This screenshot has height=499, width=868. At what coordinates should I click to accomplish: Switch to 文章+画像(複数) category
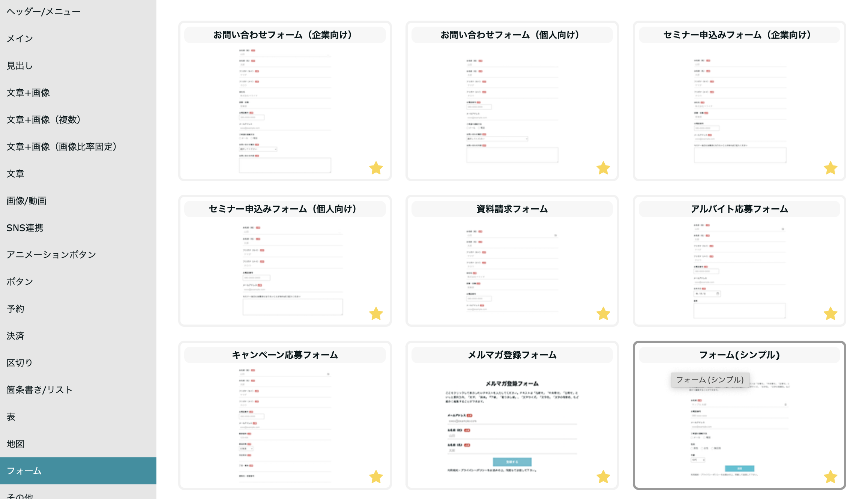(44, 120)
